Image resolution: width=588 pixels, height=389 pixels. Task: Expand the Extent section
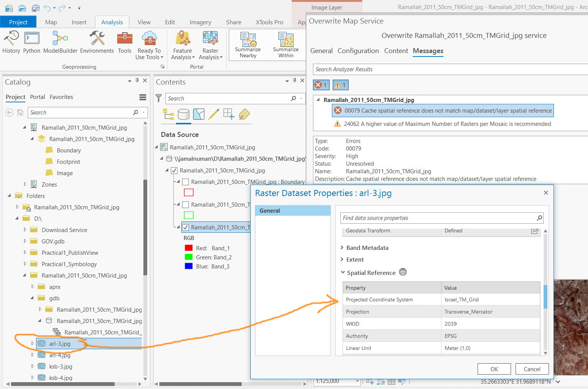click(x=342, y=259)
